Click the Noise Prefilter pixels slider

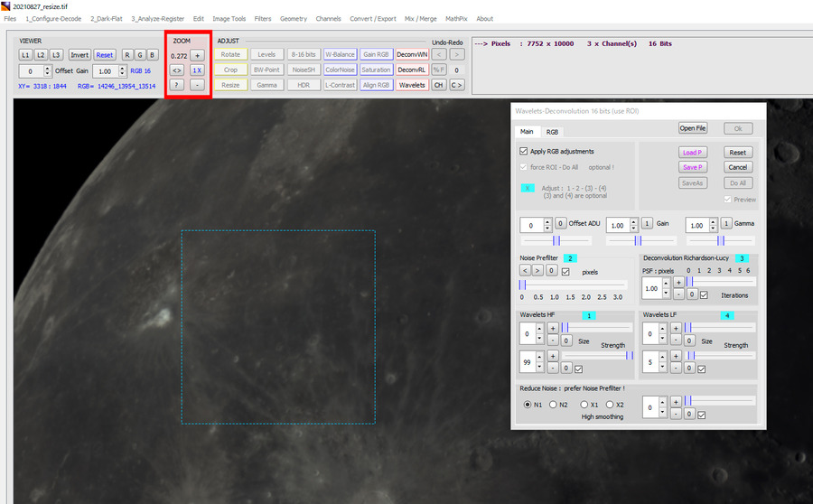click(x=573, y=285)
